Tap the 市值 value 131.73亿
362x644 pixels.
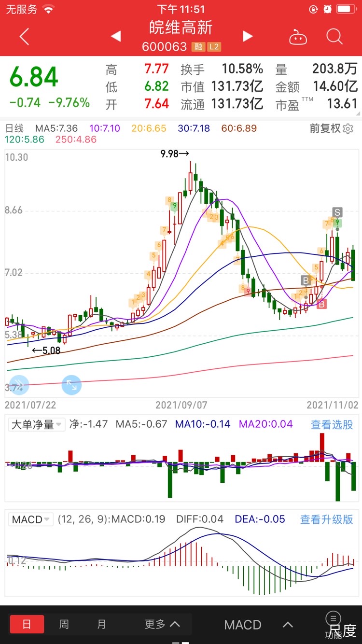237,86
